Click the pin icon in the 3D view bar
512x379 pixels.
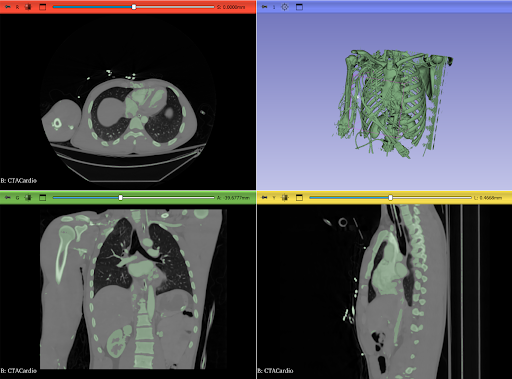[x=264, y=7]
